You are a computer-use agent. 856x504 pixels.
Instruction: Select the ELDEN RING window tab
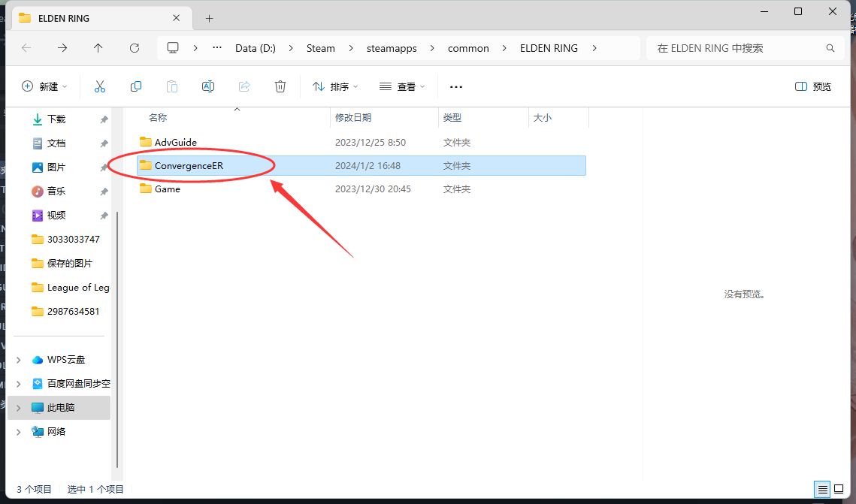(101, 18)
